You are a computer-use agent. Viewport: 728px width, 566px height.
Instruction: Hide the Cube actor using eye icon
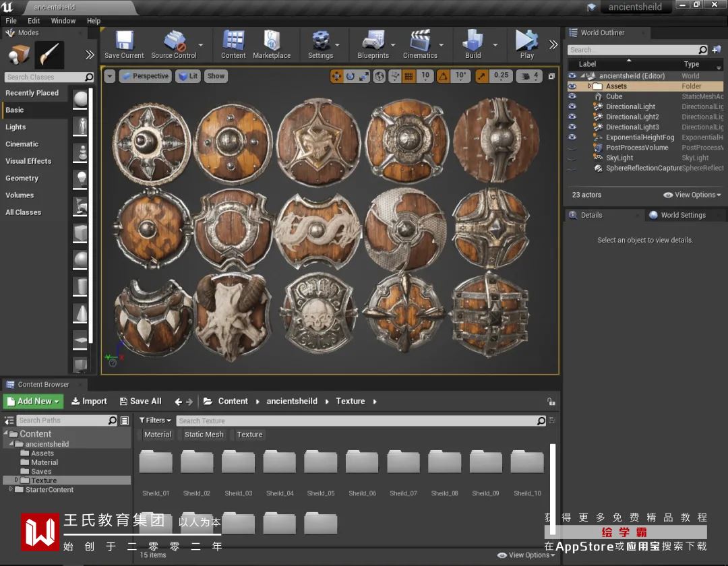(x=572, y=96)
